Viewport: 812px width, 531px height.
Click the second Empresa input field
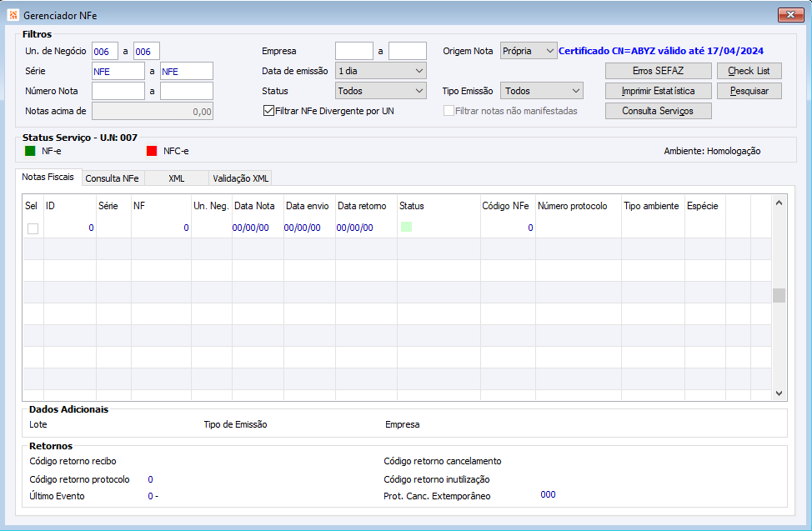pos(408,51)
